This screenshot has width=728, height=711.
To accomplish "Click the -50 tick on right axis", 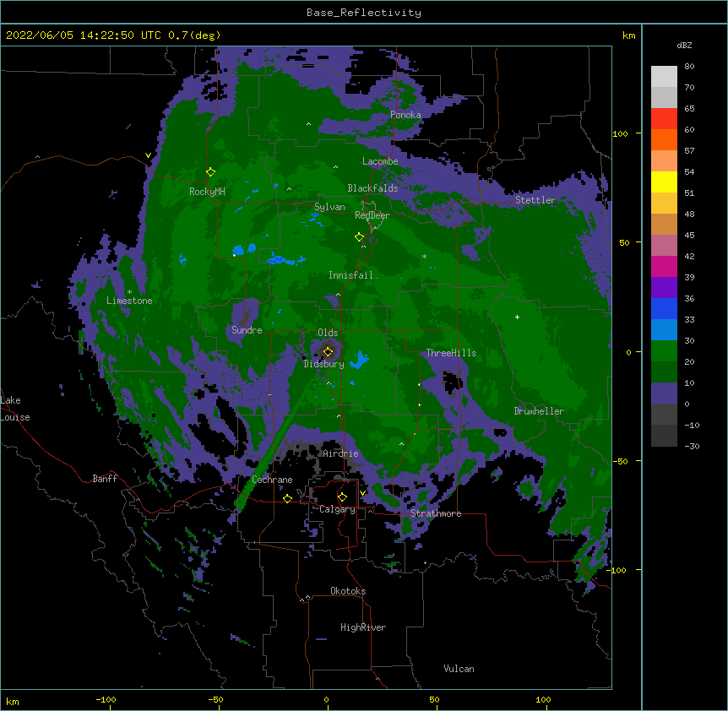I will 620,461.
